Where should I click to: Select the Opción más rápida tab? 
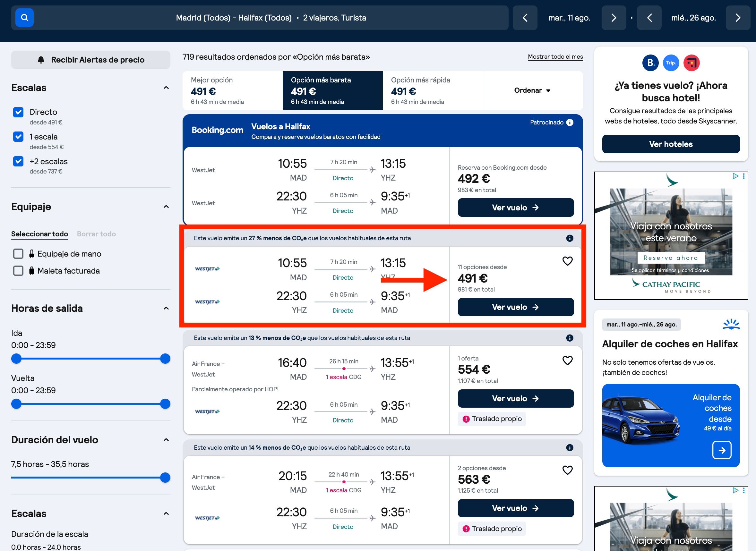[433, 90]
